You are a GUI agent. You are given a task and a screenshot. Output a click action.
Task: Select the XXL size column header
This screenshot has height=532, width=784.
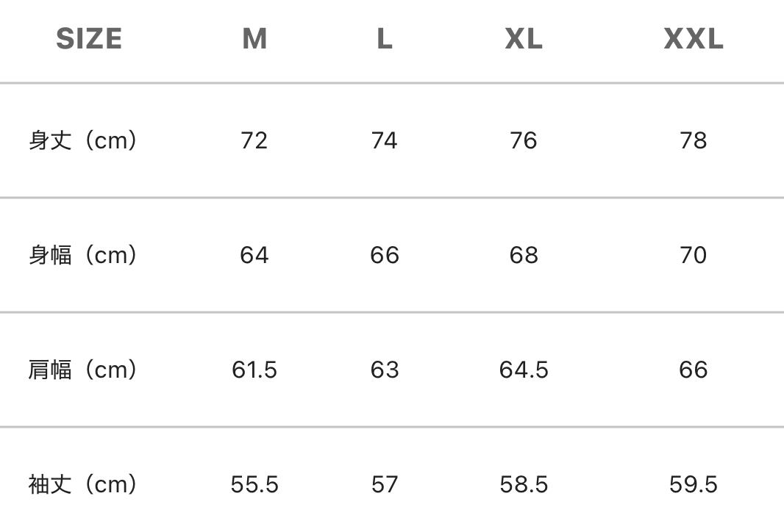pos(694,39)
